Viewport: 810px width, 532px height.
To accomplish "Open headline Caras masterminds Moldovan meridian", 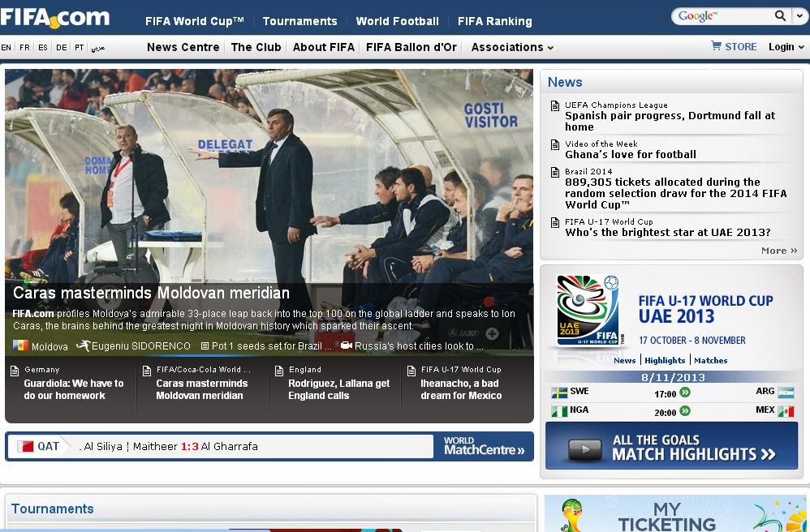I will point(151,293).
